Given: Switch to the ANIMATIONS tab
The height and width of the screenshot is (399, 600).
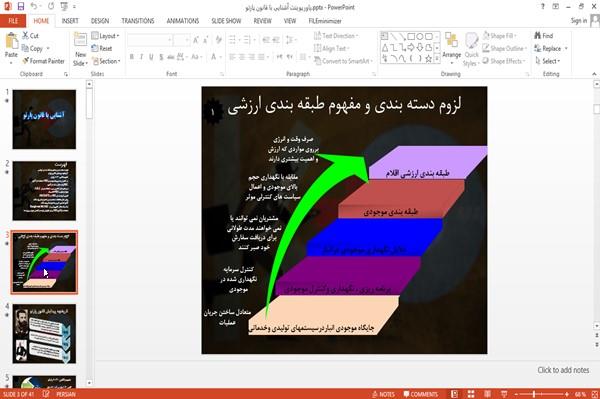Looking at the screenshot, I should click(183, 21).
